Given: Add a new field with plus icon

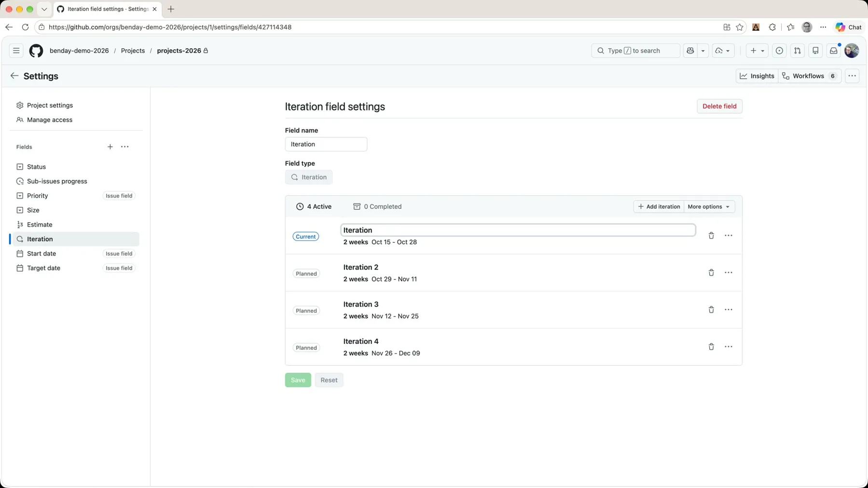Looking at the screenshot, I should pyautogui.click(x=110, y=147).
